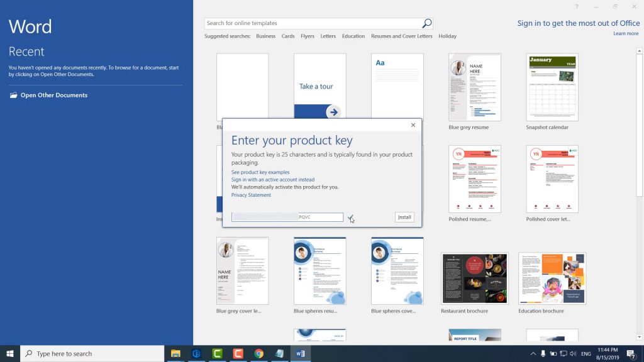Click the Take a tour arrow icon
Image resolution: width=644 pixels, height=362 pixels.
point(333,112)
